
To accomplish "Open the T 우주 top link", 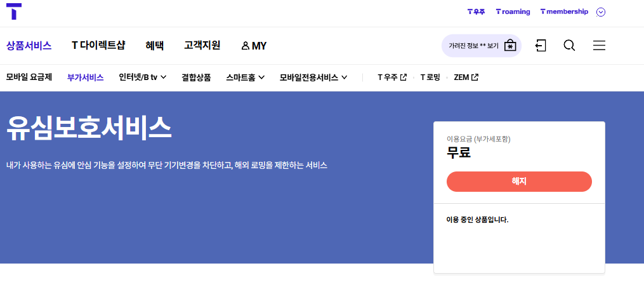I will (x=476, y=12).
